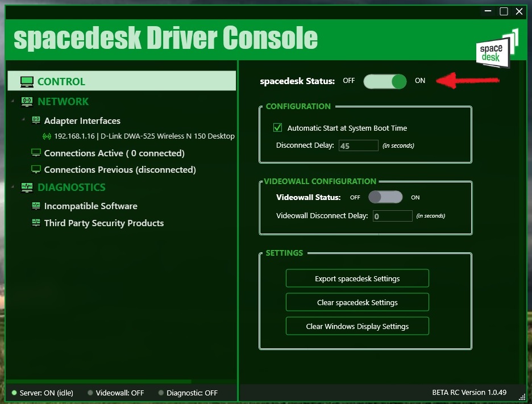This screenshot has width=532, height=404.
Task: Maximize the spacedesk Driver Console window
Action: [504, 11]
